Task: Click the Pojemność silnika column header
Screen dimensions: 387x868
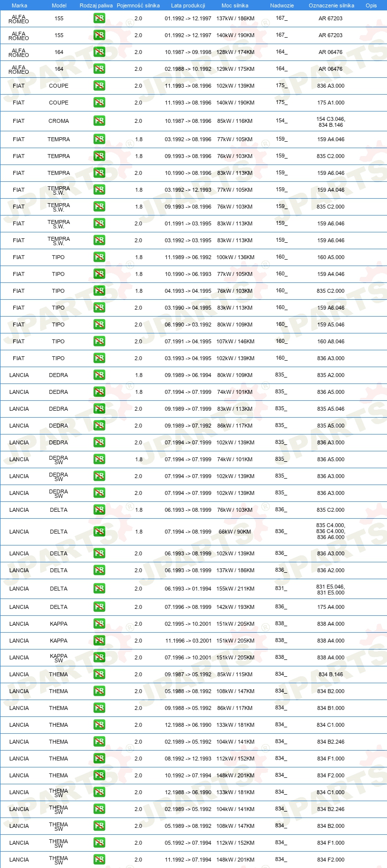Action: (x=138, y=5)
